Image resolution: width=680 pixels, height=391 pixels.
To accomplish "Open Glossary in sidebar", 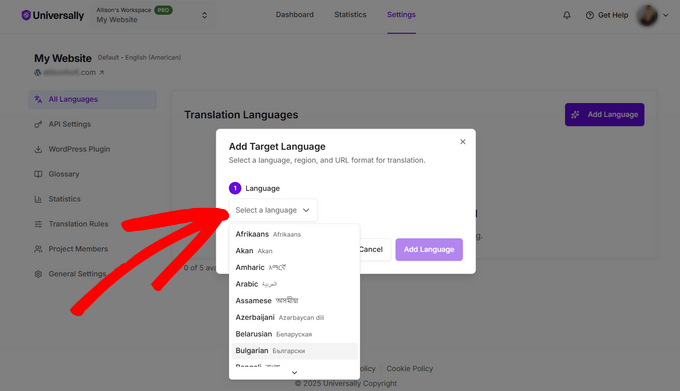I will (x=64, y=174).
